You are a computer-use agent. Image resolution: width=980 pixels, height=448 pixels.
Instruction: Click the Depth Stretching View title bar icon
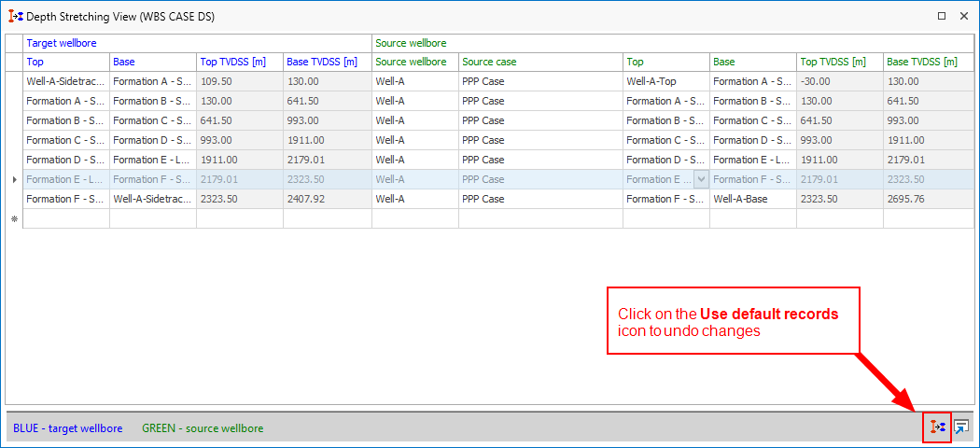[x=15, y=16]
